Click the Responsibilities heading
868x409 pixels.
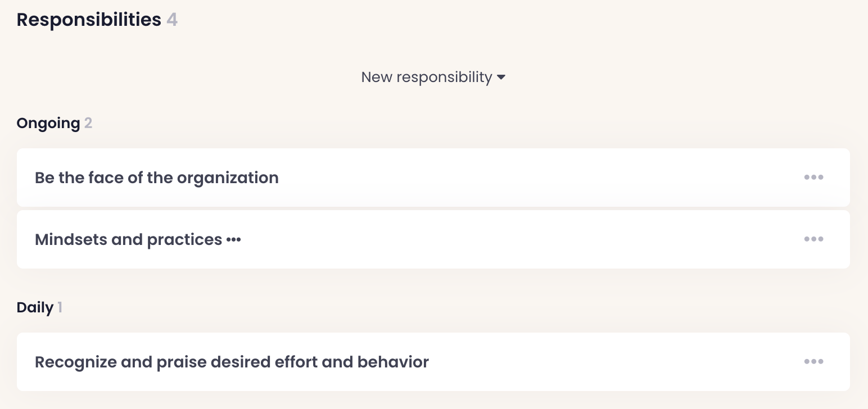[89, 20]
